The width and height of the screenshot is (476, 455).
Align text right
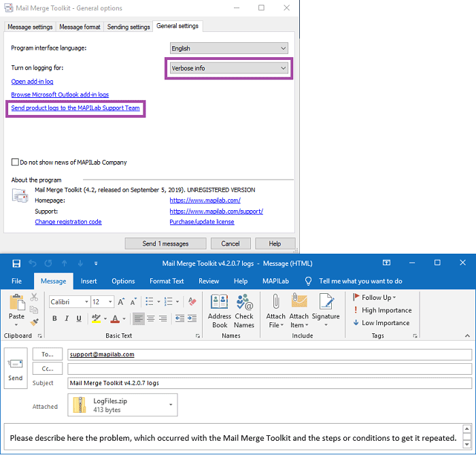pyautogui.click(x=163, y=318)
